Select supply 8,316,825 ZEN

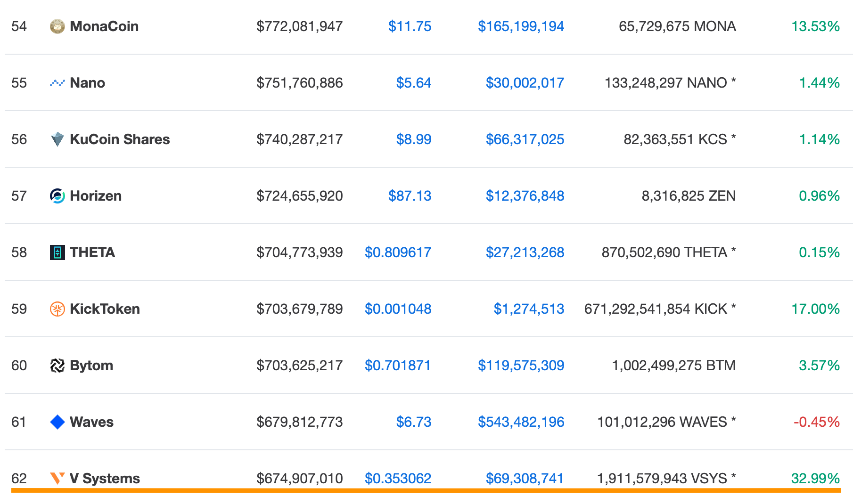(x=689, y=196)
